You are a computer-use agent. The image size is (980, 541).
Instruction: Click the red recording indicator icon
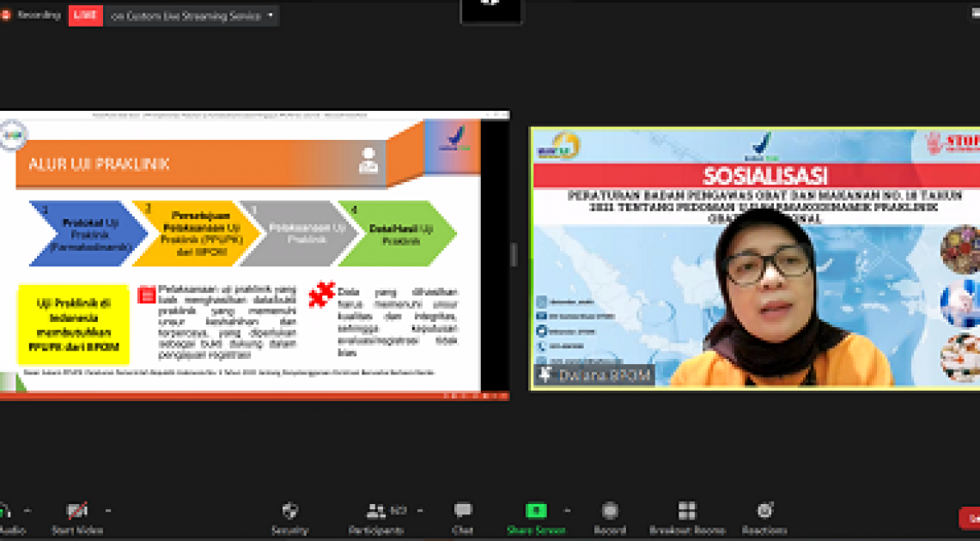[5, 15]
